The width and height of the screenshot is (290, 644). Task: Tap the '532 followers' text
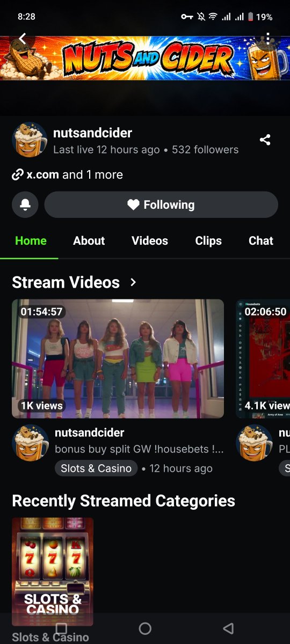click(205, 150)
